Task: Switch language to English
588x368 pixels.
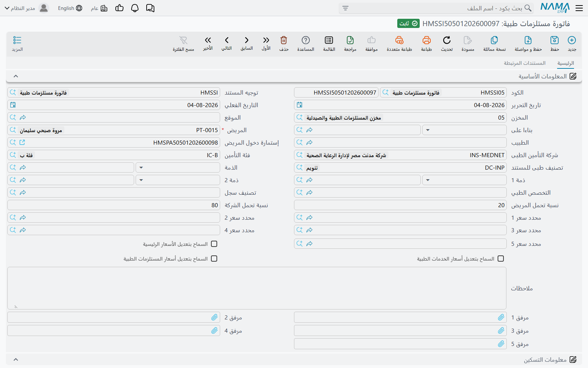Action: [x=70, y=8]
